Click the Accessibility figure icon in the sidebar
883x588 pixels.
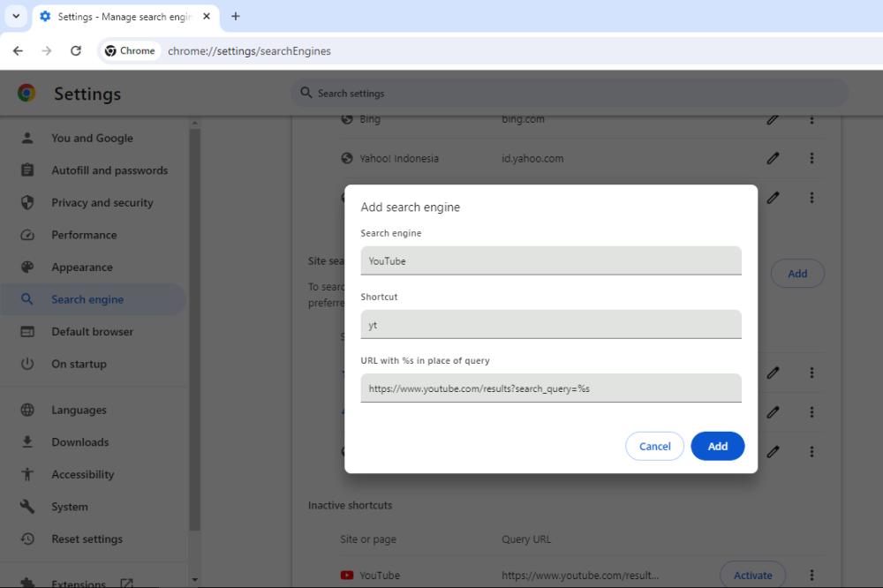pyautogui.click(x=27, y=474)
